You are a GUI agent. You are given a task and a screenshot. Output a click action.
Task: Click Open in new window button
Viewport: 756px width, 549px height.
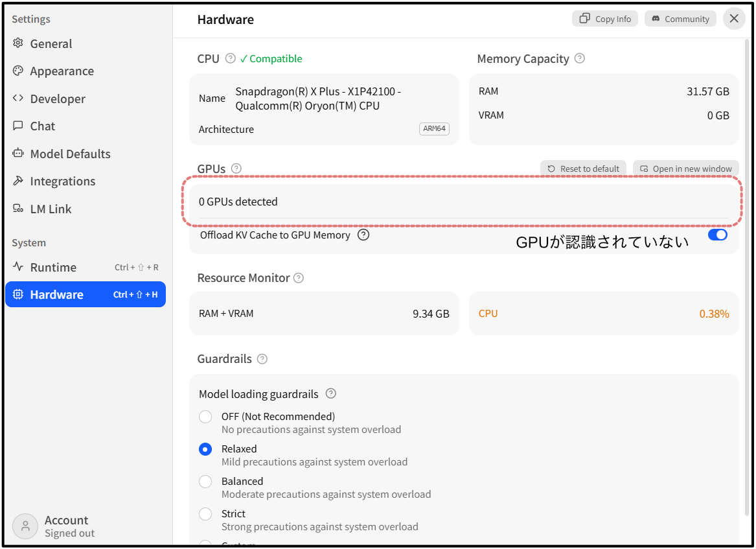(685, 169)
